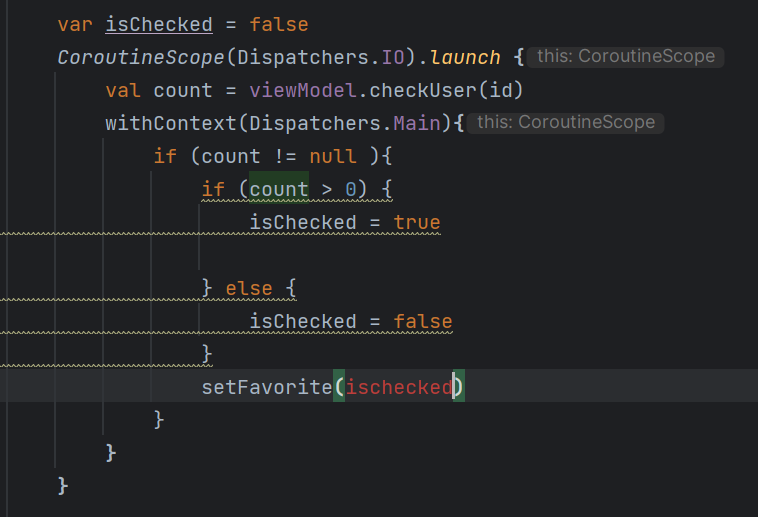Click the 'else' keyword

tap(249, 288)
